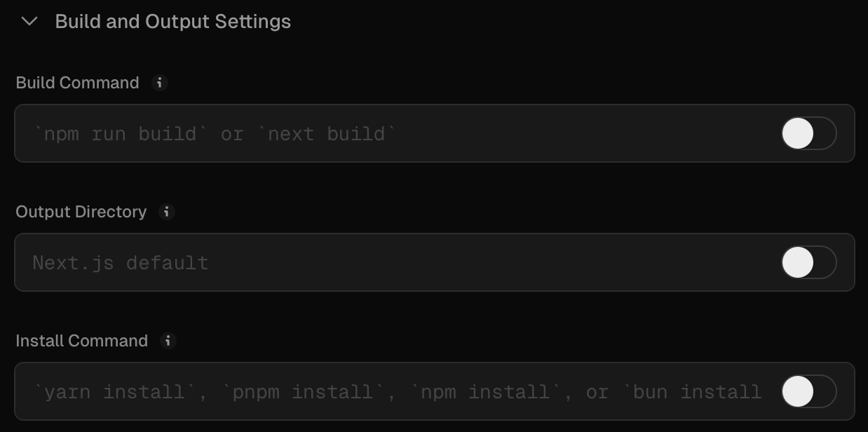
Task: Click the info circle beside Build Command label
Action: coord(160,83)
